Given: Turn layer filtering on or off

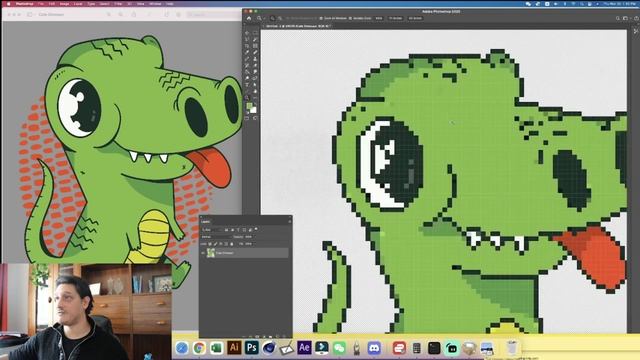Looking at the screenshot, I should click(x=256, y=229).
